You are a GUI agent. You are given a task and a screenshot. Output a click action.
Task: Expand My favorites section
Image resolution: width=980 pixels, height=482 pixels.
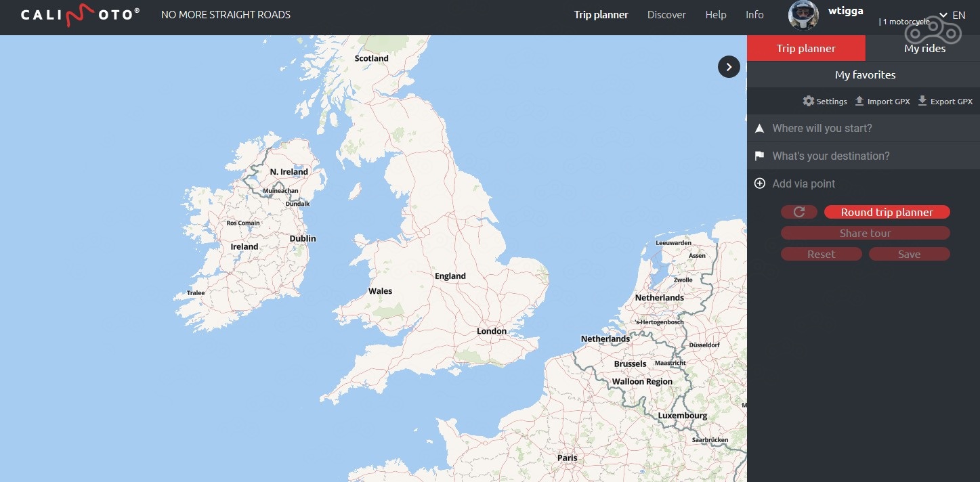pos(865,74)
